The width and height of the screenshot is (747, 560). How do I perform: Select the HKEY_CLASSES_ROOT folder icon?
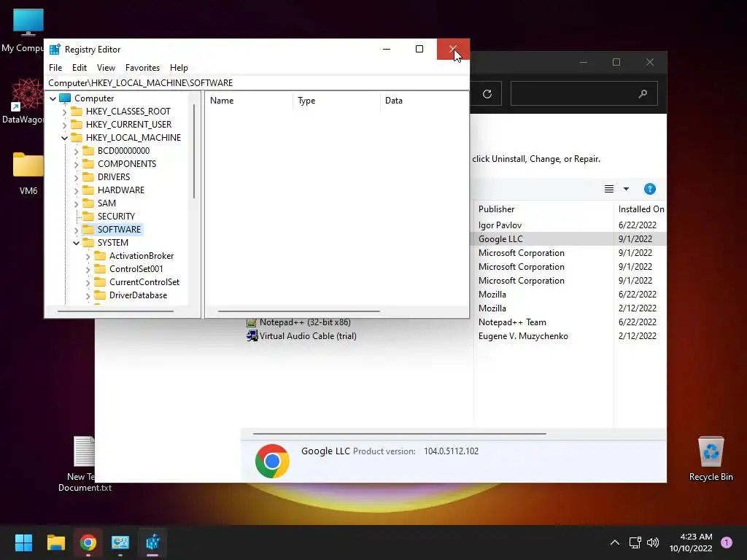coord(76,112)
